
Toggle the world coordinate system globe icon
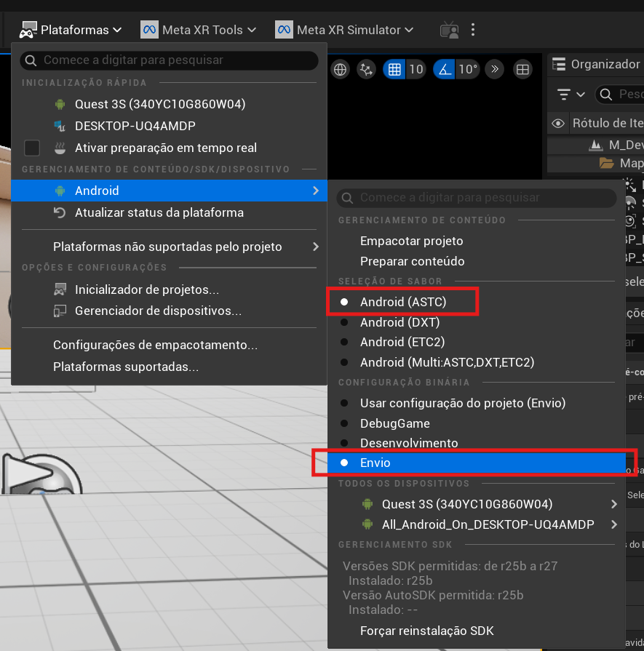340,70
